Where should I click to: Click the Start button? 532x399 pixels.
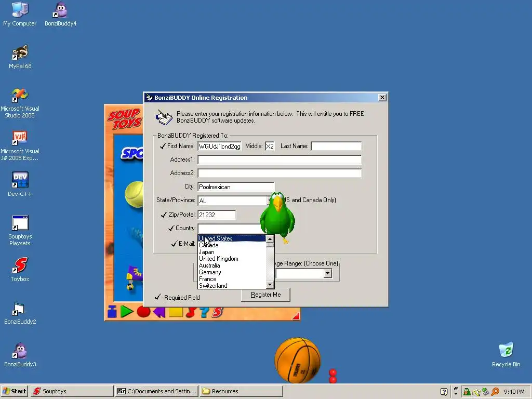click(x=14, y=391)
